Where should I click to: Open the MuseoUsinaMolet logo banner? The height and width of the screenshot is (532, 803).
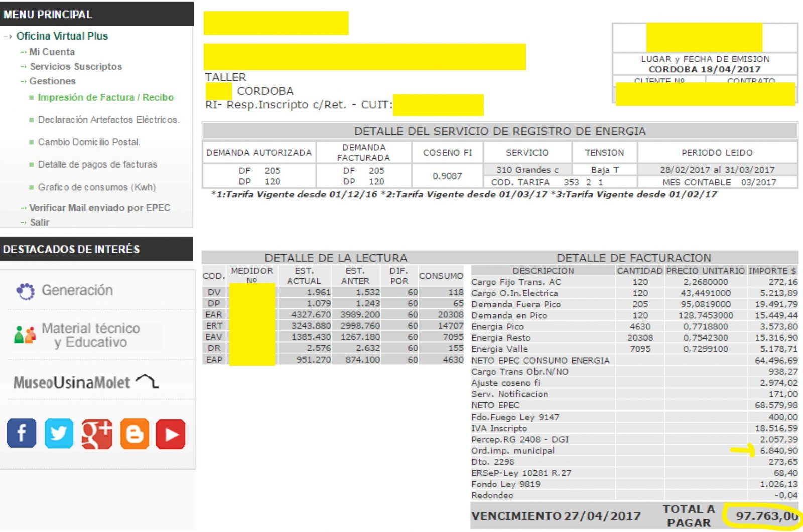86,382
